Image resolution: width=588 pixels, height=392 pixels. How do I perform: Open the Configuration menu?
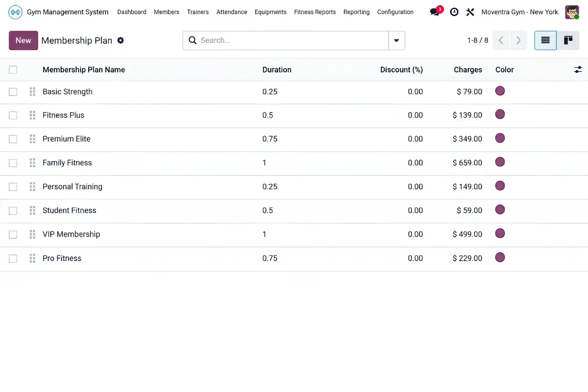coord(396,12)
